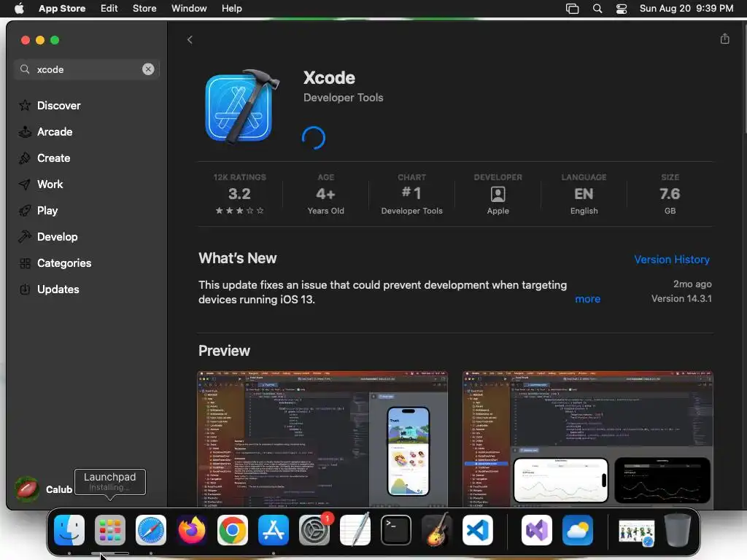Open Control Center in menu bar
The height and width of the screenshot is (560, 747).
click(622, 9)
